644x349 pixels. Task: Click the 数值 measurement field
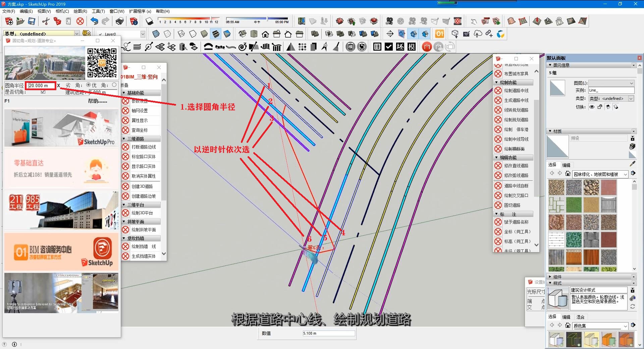click(328, 333)
